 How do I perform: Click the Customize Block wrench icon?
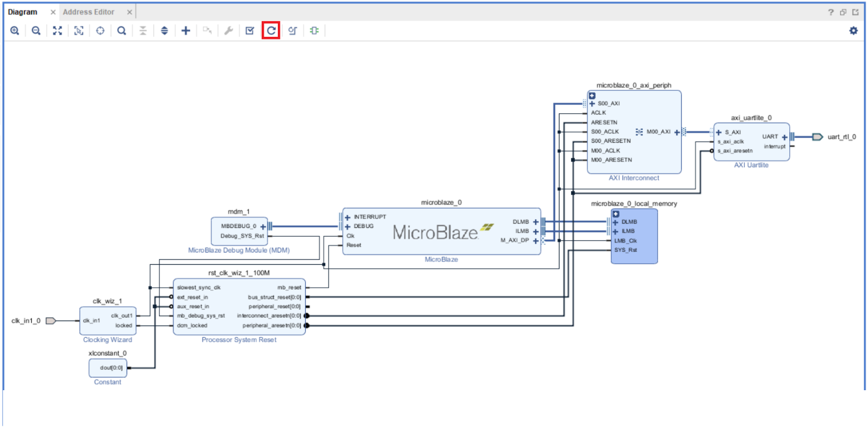point(228,31)
